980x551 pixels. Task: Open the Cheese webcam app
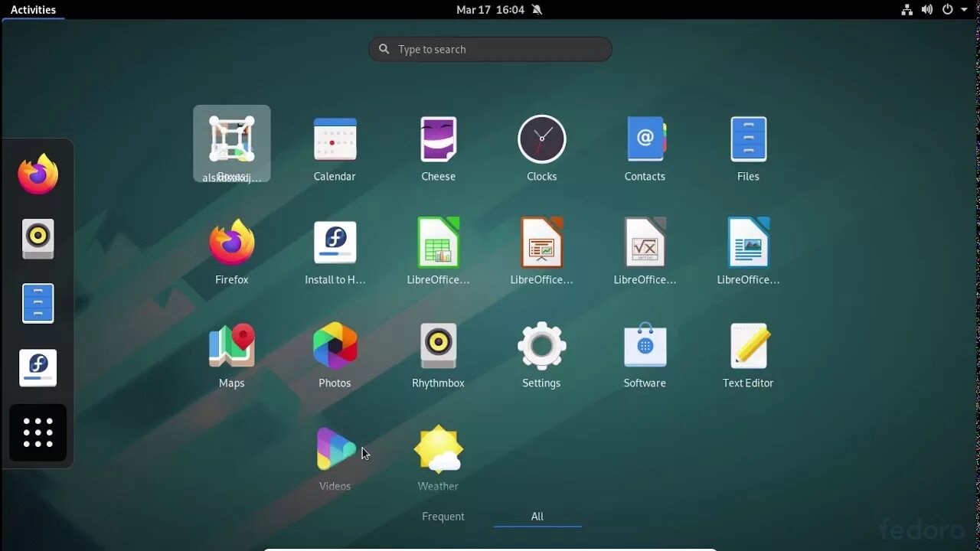[438, 139]
